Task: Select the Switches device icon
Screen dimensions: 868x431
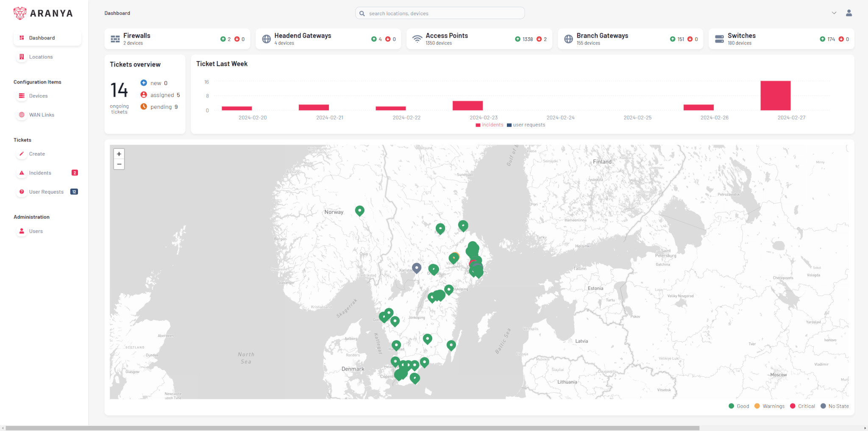Action: point(719,39)
